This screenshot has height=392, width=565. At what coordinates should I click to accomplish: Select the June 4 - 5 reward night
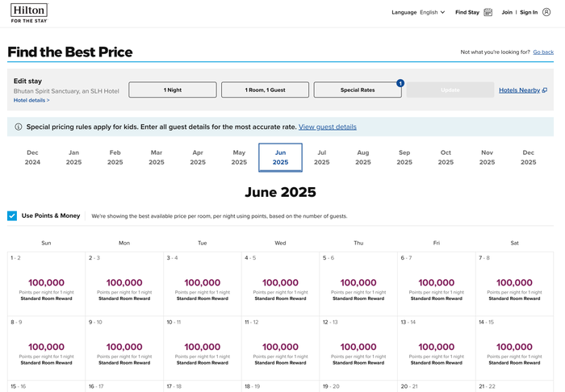pyautogui.click(x=280, y=284)
